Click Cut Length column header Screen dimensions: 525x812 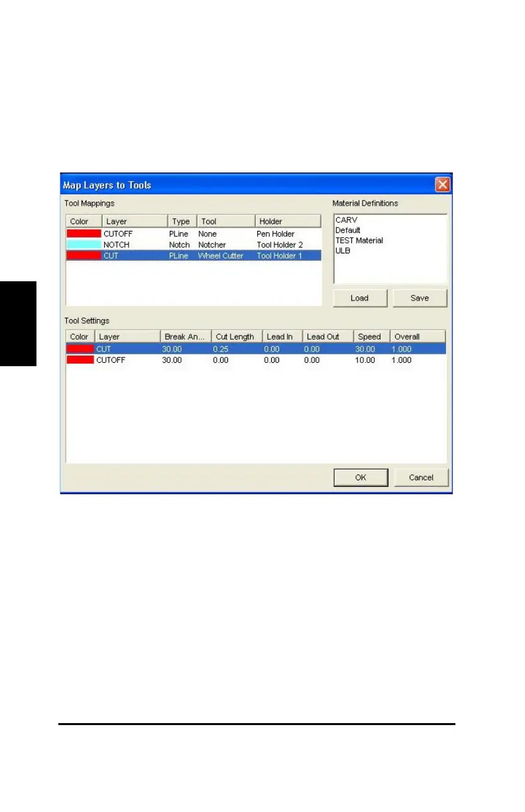coord(237,337)
